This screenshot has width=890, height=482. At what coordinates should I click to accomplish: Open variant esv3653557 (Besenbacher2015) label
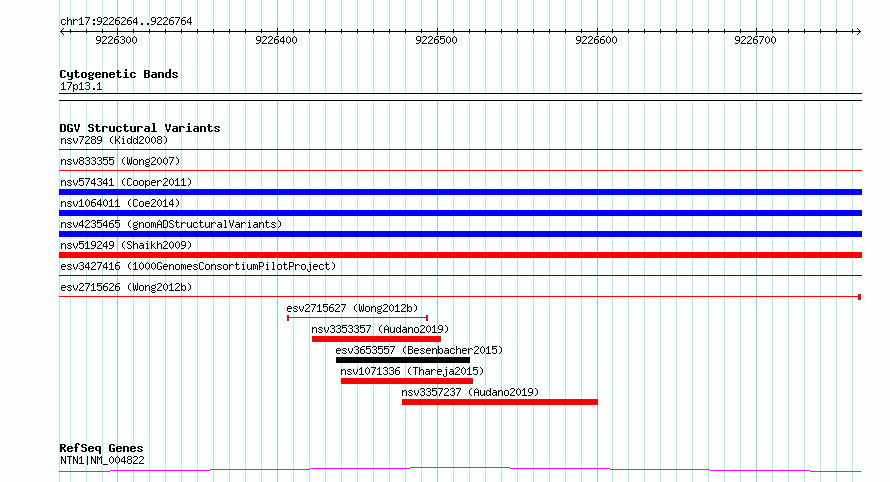419,350
